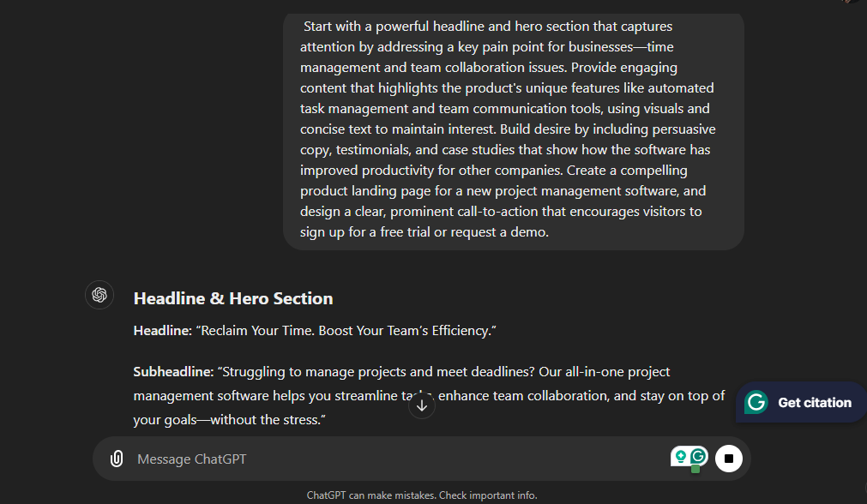Click the Grammarly logo inside Get citation
This screenshot has width=867, height=504.
pos(756,402)
